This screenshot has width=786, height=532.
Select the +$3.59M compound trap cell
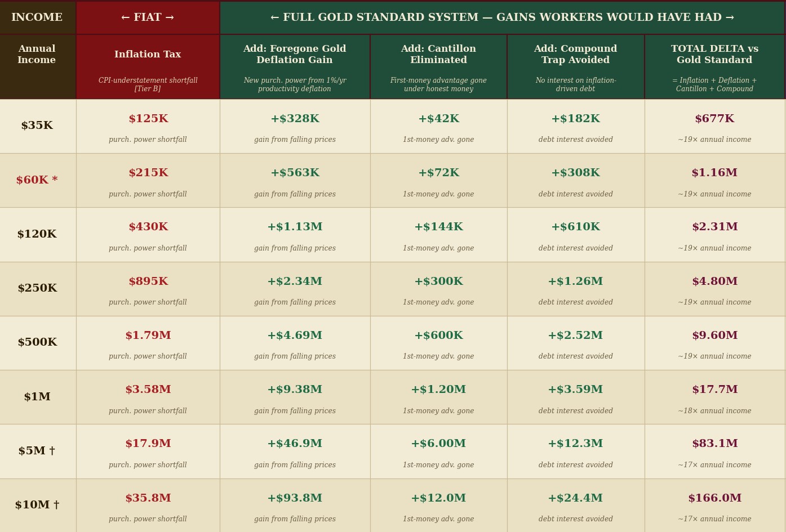click(575, 397)
